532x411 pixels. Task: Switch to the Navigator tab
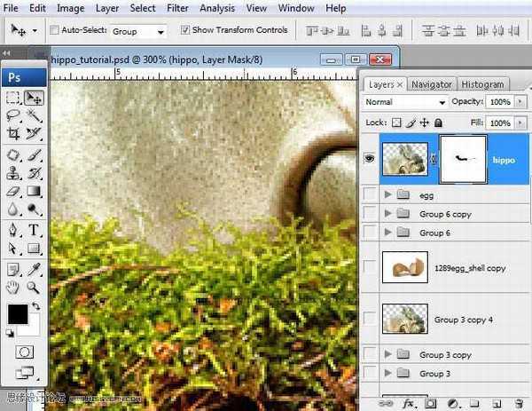pos(432,84)
